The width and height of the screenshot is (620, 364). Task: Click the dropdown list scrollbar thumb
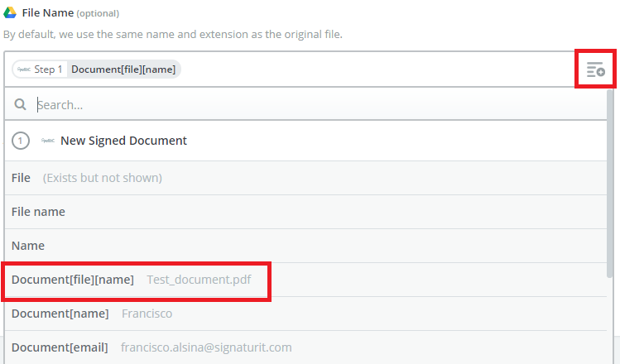610,184
